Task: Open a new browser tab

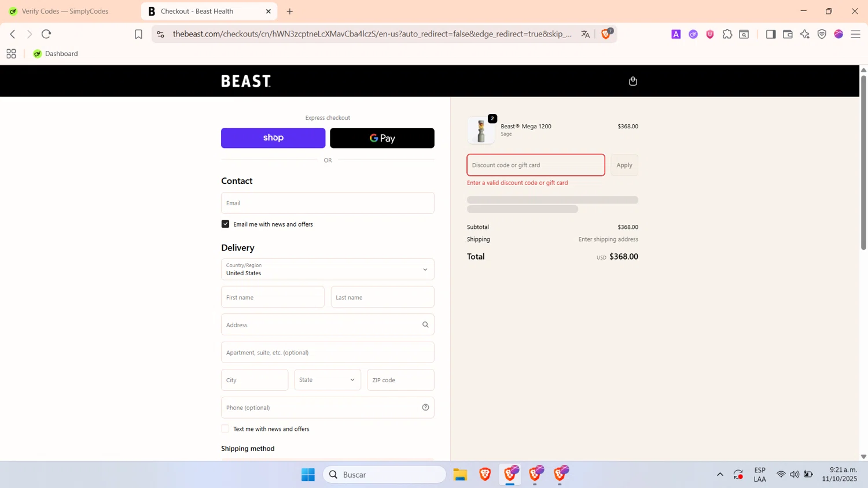Action: pos(290,11)
